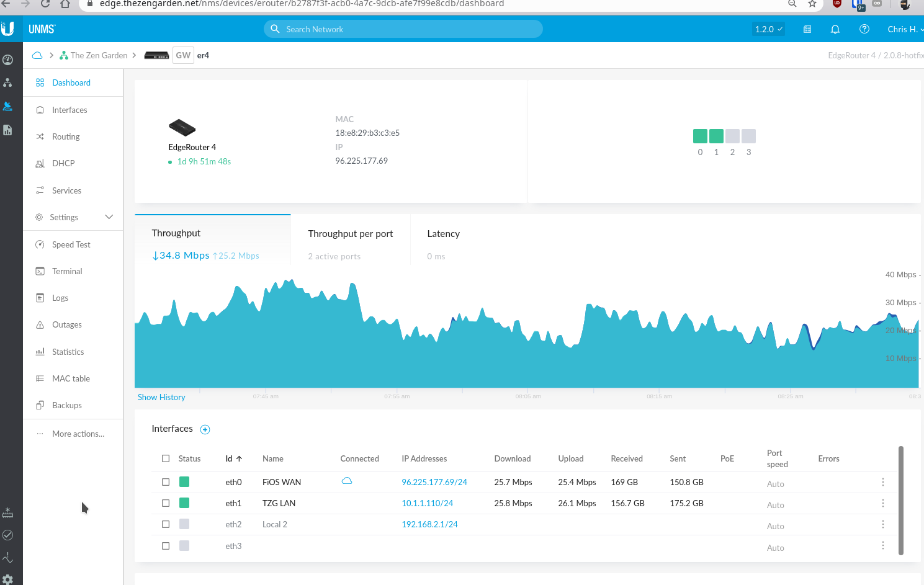Open the 96.225.177.69/24 address link
The height and width of the screenshot is (585, 924).
tap(434, 482)
